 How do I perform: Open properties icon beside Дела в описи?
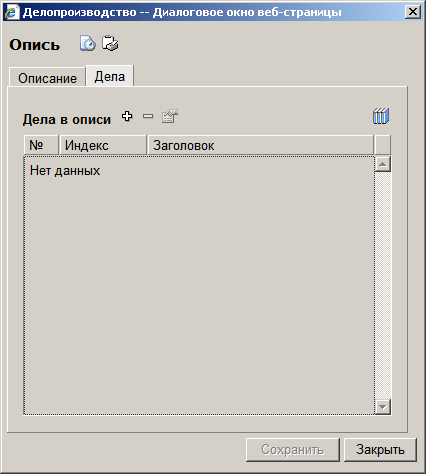170,116
